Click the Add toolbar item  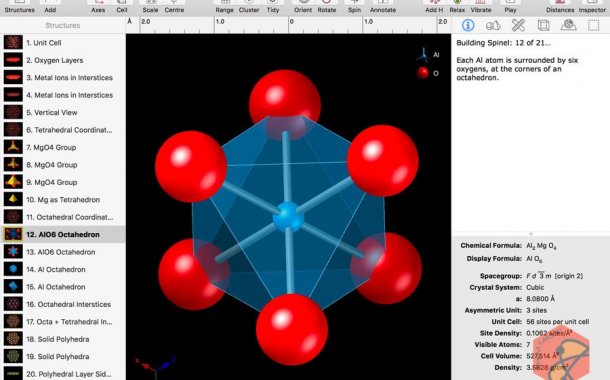click(50, 7)
